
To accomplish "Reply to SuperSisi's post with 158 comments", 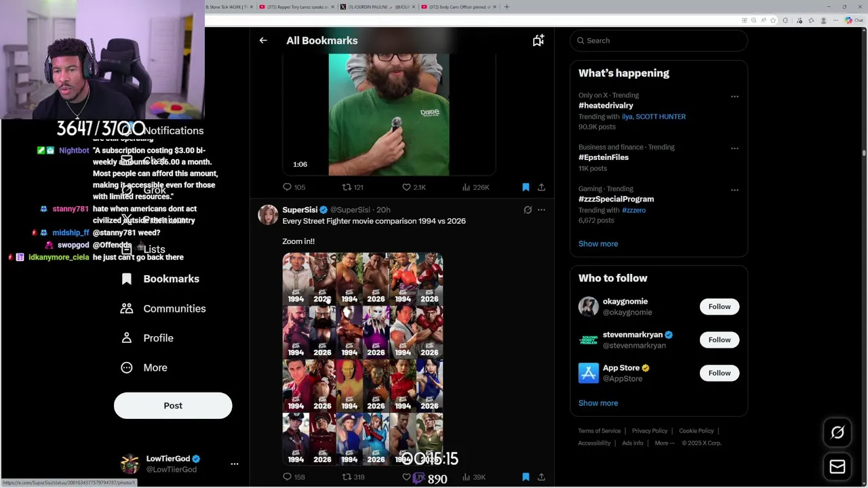I will point(287,477).
